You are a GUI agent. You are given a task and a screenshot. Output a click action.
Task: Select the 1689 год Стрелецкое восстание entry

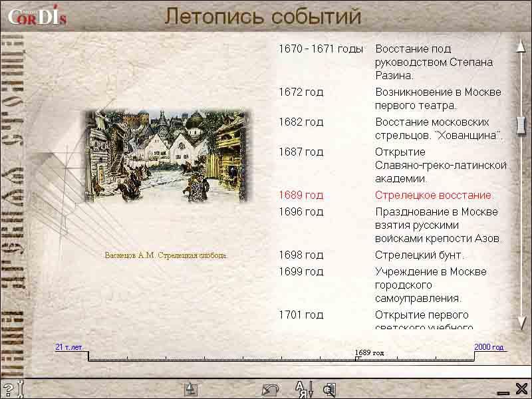[x=434, y=196]
